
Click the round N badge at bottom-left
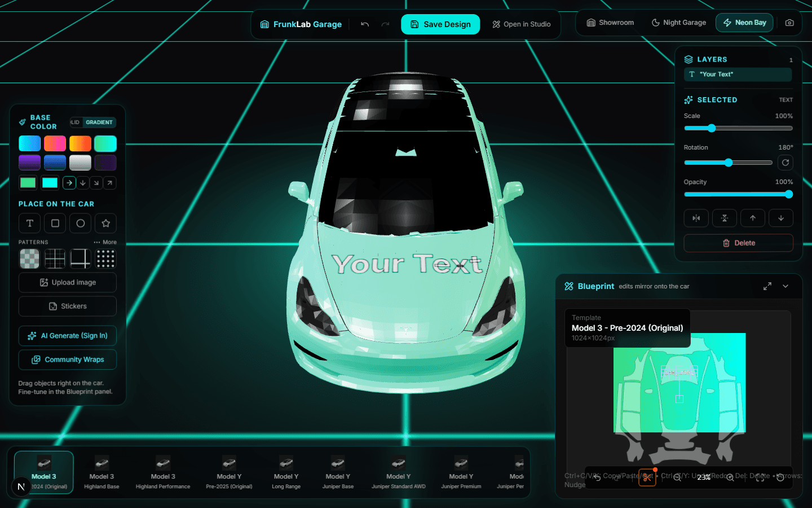click(x=21, y=487)
